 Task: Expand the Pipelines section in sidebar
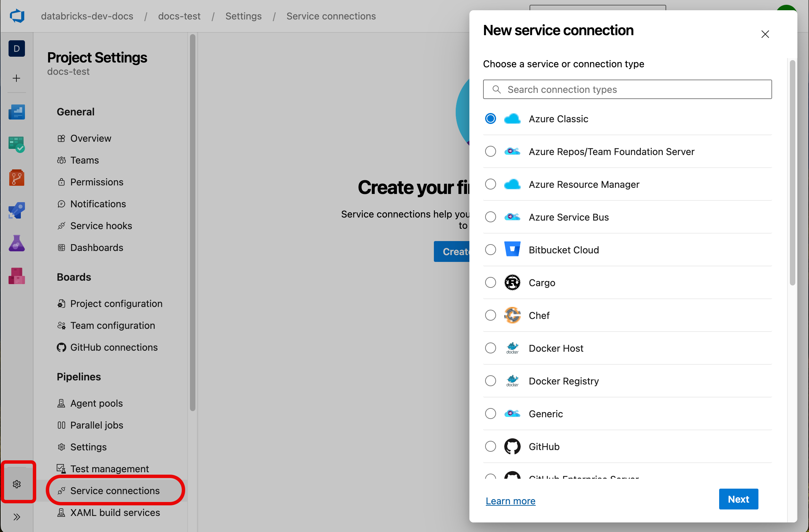click(x=79, y=376)
